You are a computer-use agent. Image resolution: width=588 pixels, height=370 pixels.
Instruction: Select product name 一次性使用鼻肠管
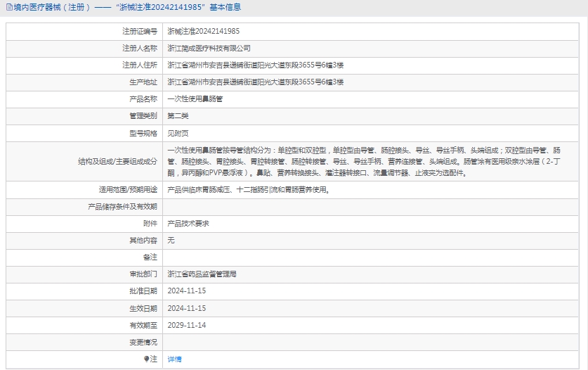pyautogui.click(x=195, y=99)
